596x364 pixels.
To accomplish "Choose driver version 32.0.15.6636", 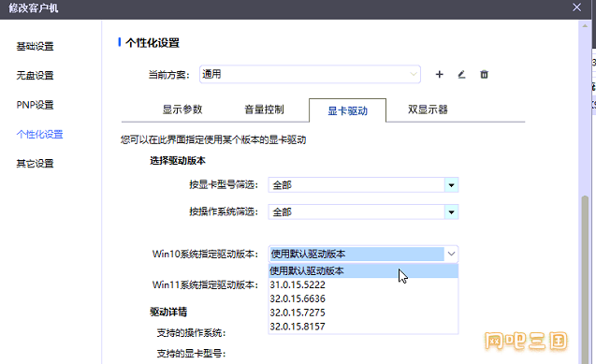I will pos(363,298).
